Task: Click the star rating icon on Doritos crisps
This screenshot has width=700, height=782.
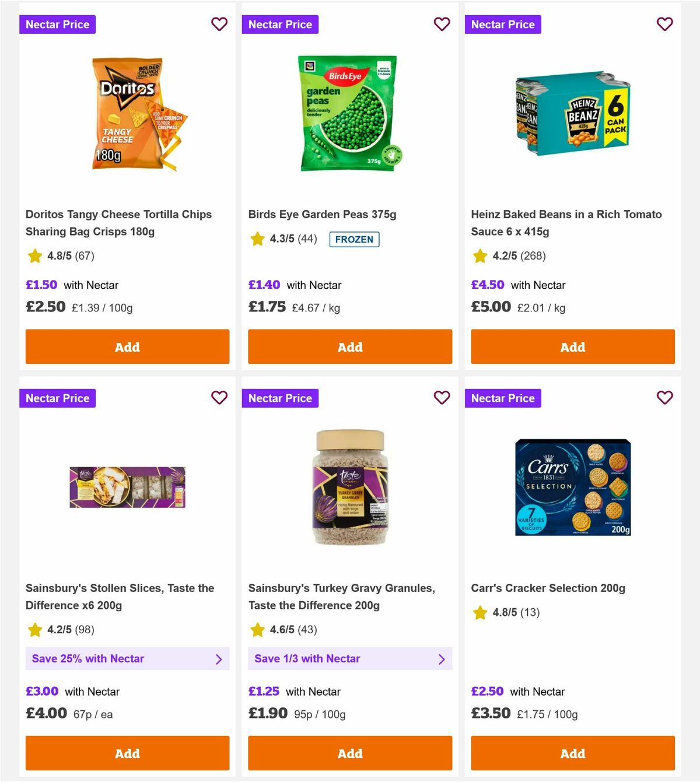Action: 34,256
